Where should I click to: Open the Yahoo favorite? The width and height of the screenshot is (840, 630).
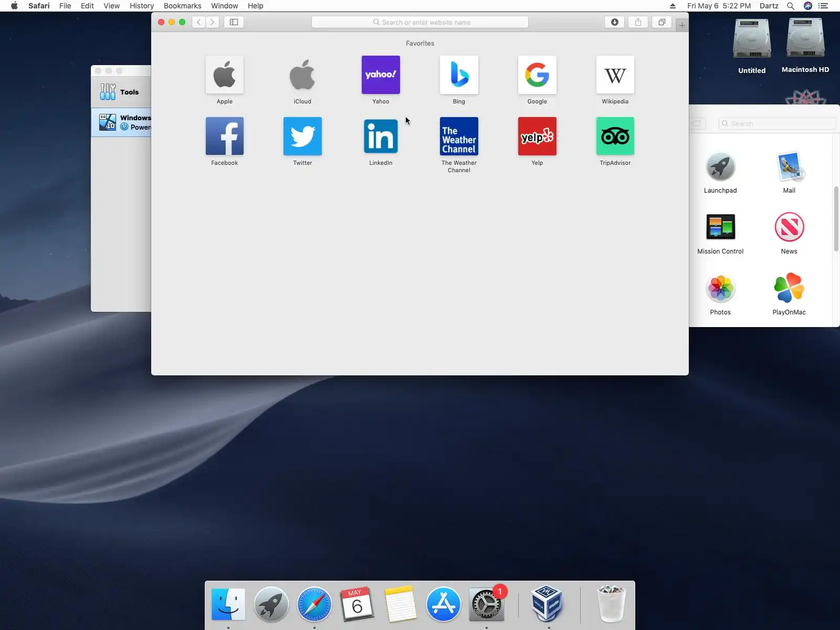(x=381, y=75)
